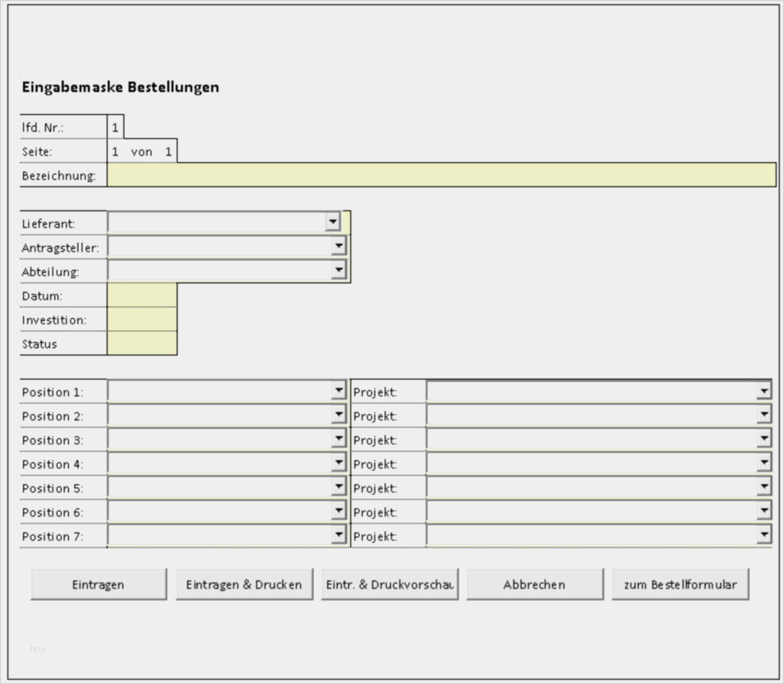This screenshot has width=784, height=684.
Task: Expand the Antragsteller combo box
Action: point(339,246)
